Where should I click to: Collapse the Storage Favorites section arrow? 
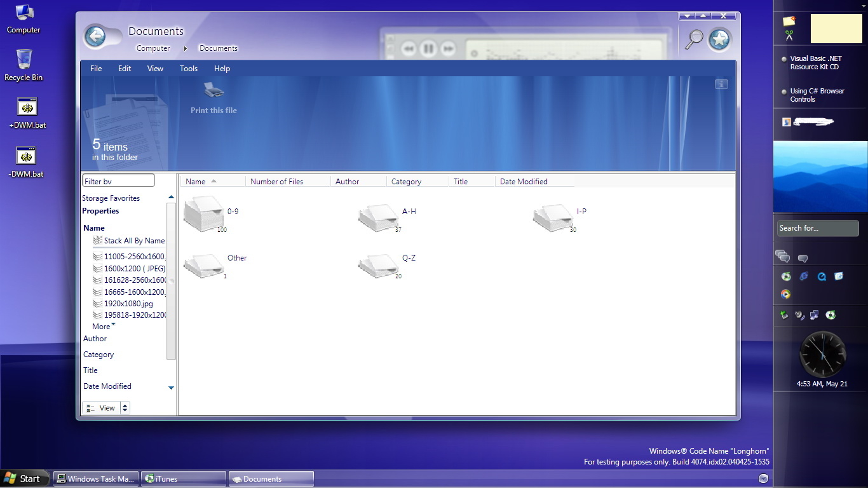pos(171,198)
